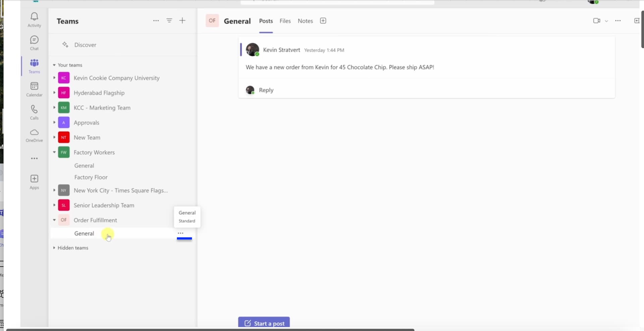Open the Discover teams link
644x331 pixels.
pyautogui.click(x=85, y=45)
